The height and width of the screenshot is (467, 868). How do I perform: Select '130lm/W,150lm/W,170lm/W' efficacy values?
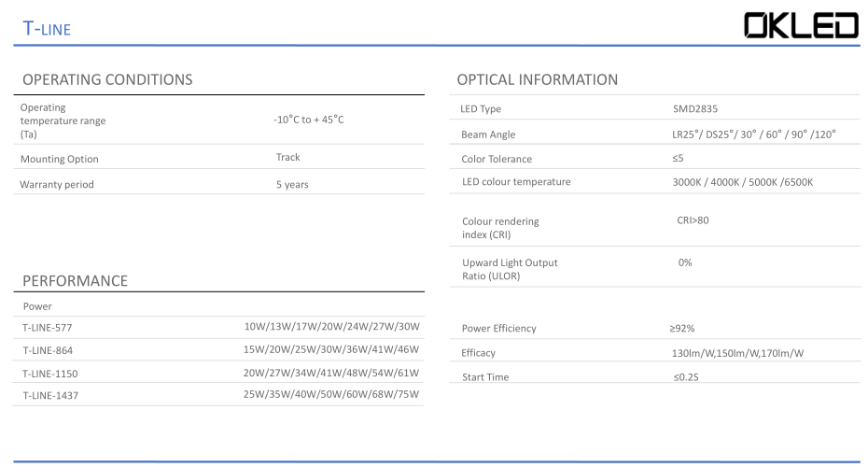[x=738, y=353]
